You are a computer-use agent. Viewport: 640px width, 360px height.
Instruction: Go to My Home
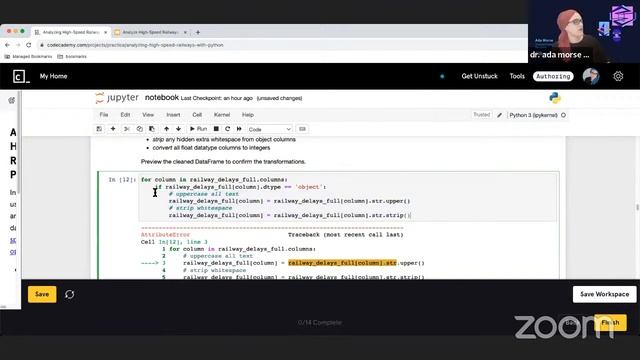(53, 76)
